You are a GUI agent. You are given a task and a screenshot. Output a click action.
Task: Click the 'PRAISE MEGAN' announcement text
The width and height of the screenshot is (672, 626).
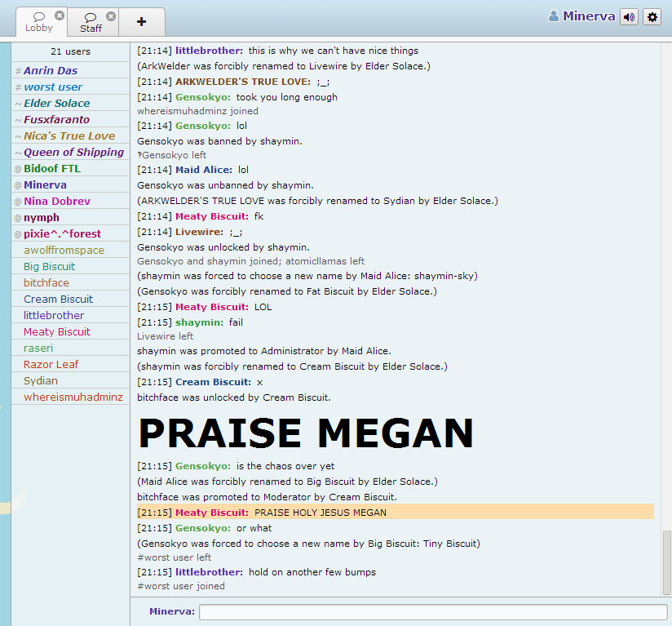(306, 433)
